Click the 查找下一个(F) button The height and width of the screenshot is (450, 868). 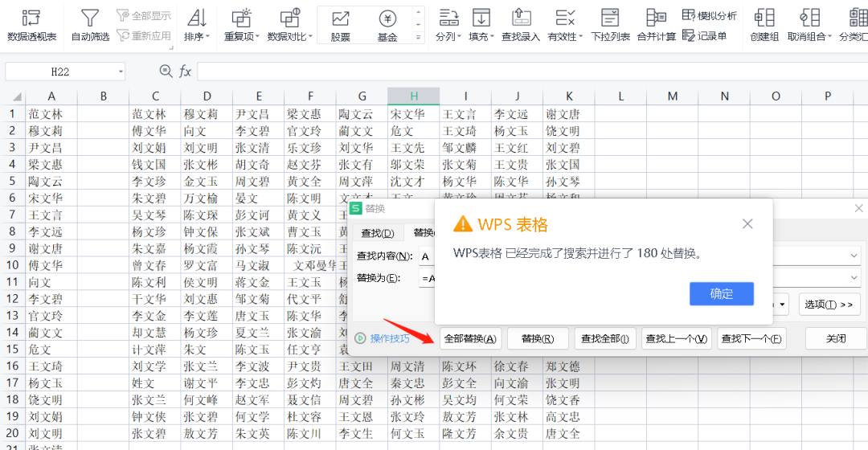point(751,339)
